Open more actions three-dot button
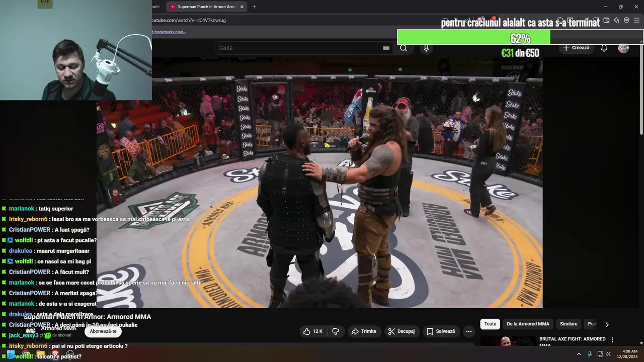 click(x=469, y=331)
